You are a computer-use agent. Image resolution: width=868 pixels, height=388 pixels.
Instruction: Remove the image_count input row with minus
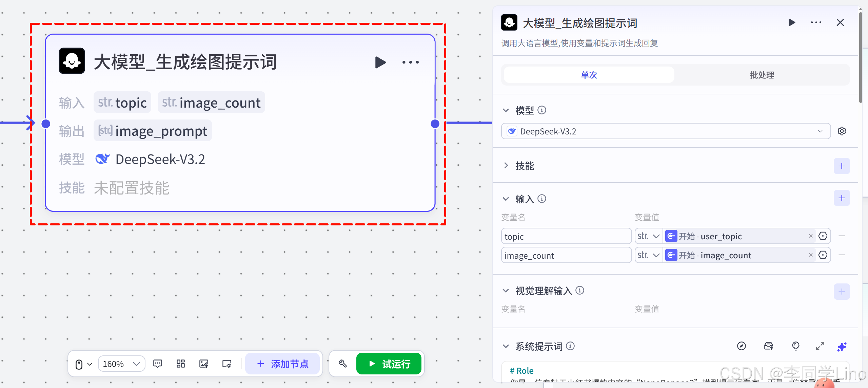tap(842, 255)
